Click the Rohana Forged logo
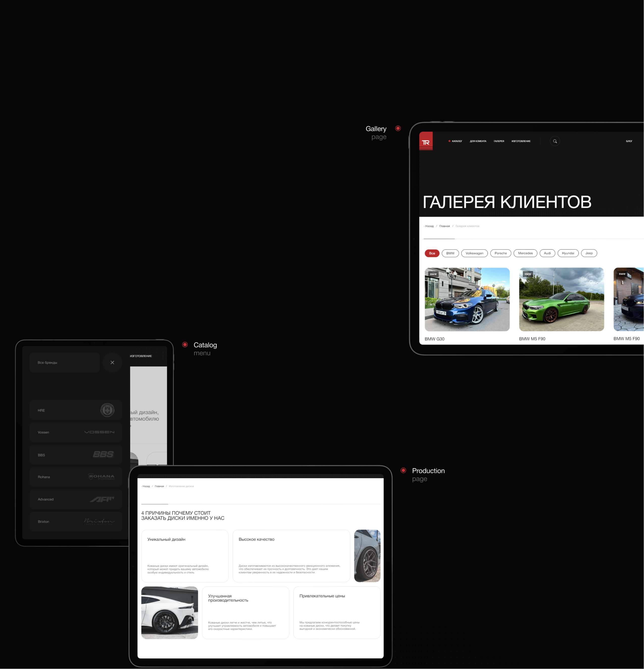 point(101,477)
